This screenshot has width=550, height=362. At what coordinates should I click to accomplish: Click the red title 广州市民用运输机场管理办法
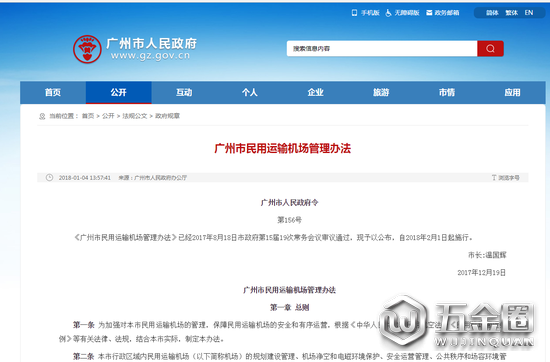[282, 148]
